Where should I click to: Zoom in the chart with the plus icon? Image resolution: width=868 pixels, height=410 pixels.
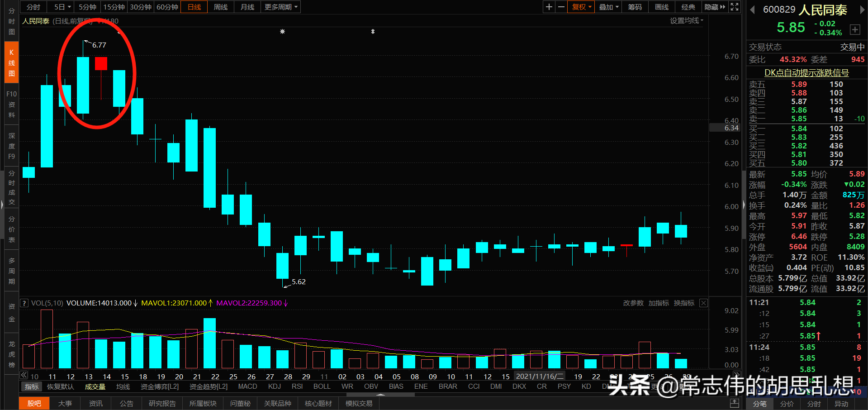(x=548, y=7)
